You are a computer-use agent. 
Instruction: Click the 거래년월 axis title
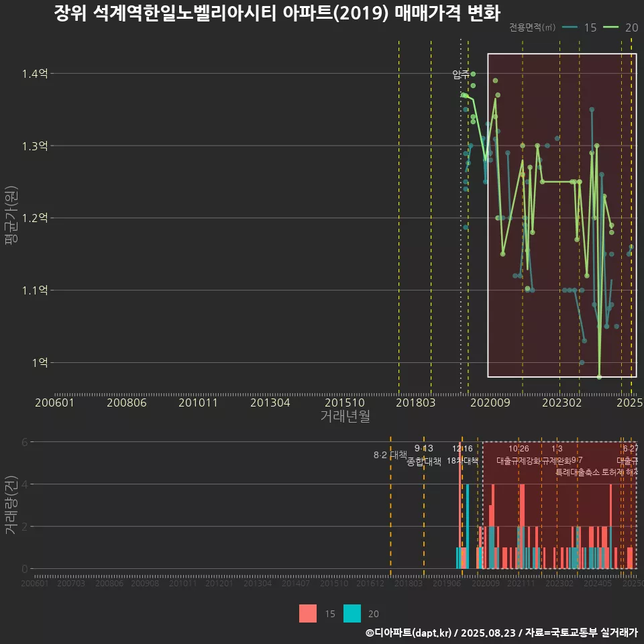[x=345, y=416]
